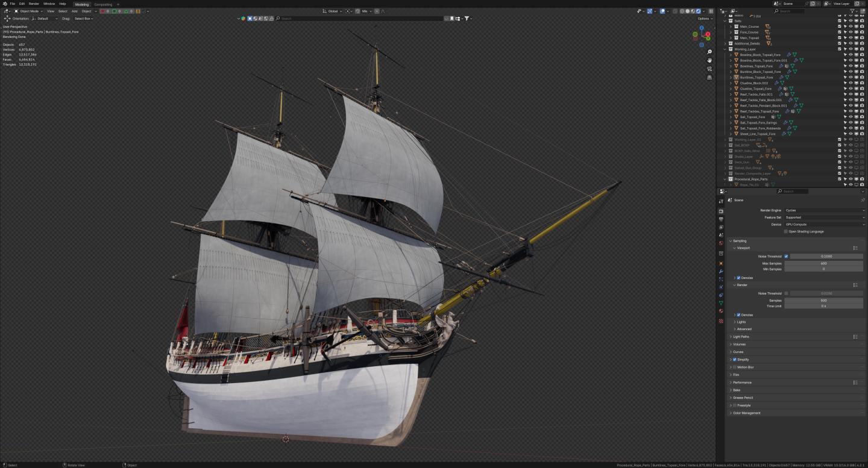The width and height of the screenshot is (868, 468).
Task: Open the Edit menu
Action: [22, 4]
